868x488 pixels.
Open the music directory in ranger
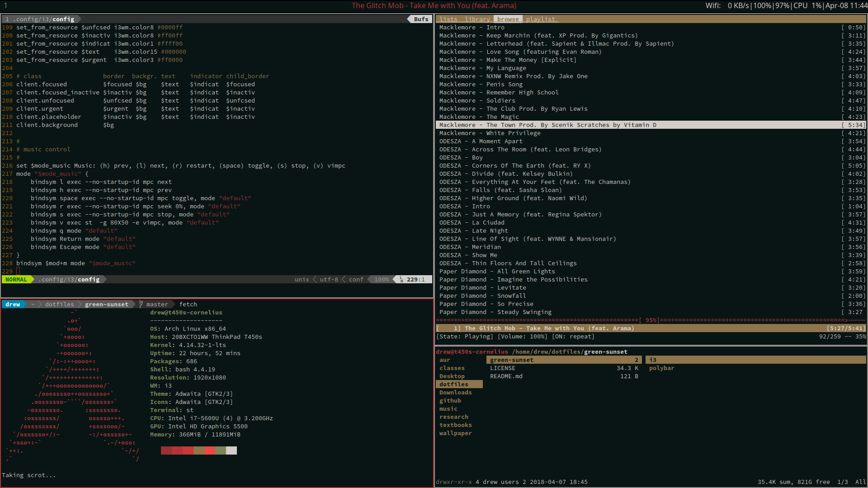(448, 409)
